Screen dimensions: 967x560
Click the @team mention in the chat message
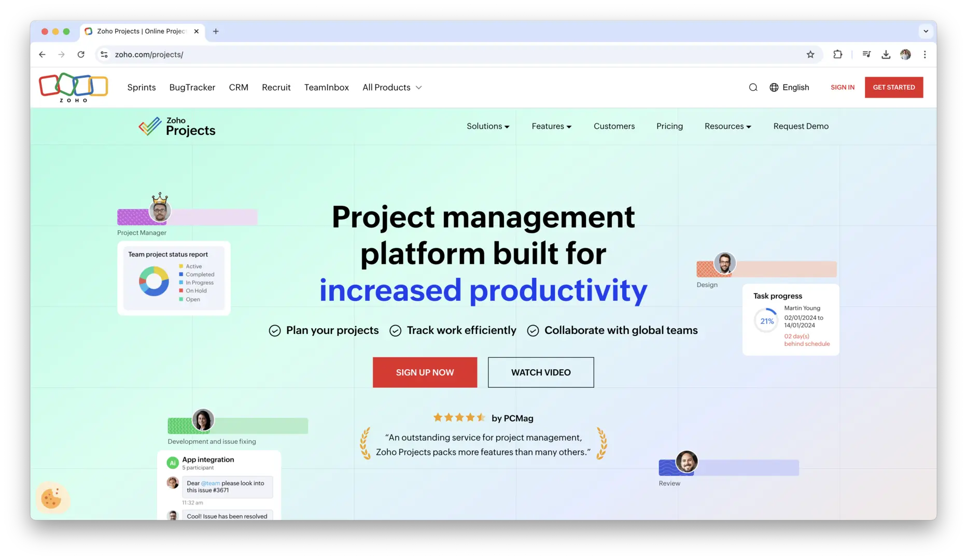(211, 483)
